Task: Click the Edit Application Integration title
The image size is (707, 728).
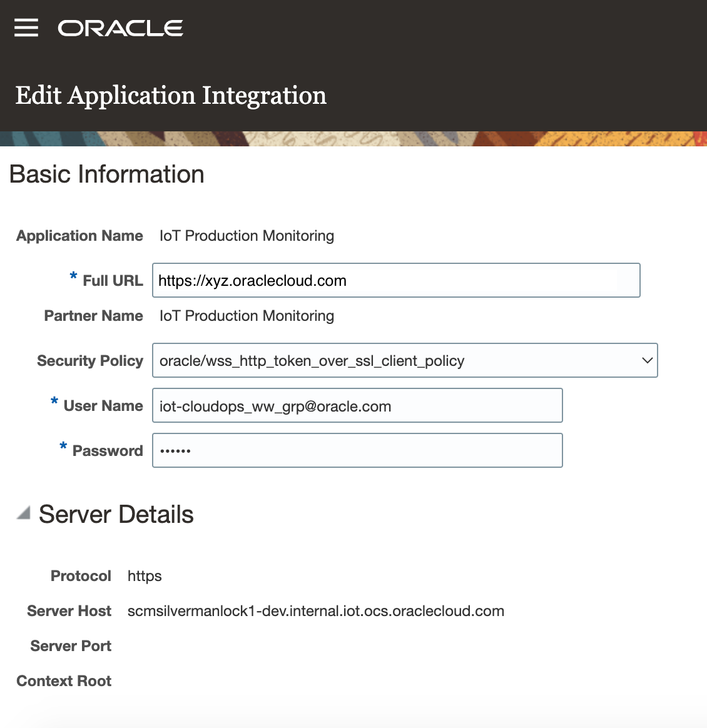Action: pyautogui.click(x=171, y=96)
